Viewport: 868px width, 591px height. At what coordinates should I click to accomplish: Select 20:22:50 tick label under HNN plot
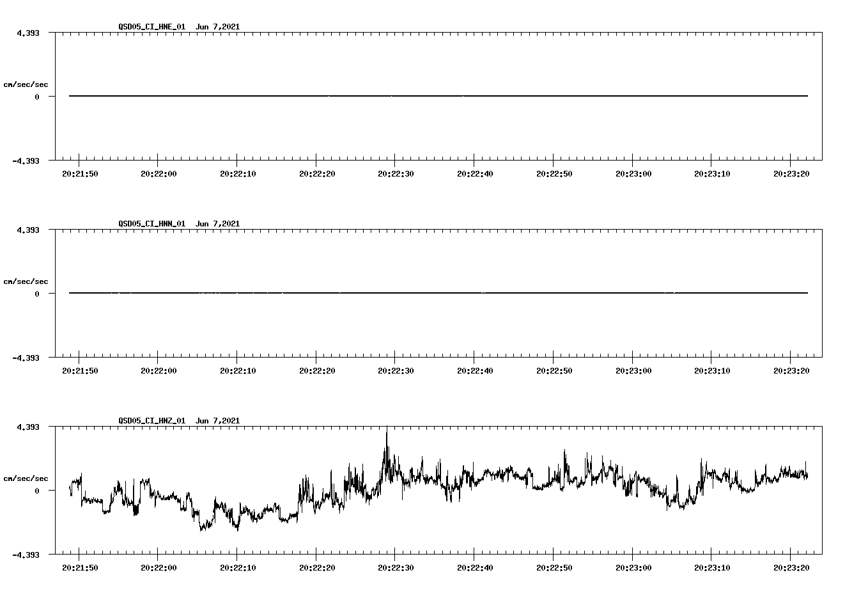tap(554, 370)
